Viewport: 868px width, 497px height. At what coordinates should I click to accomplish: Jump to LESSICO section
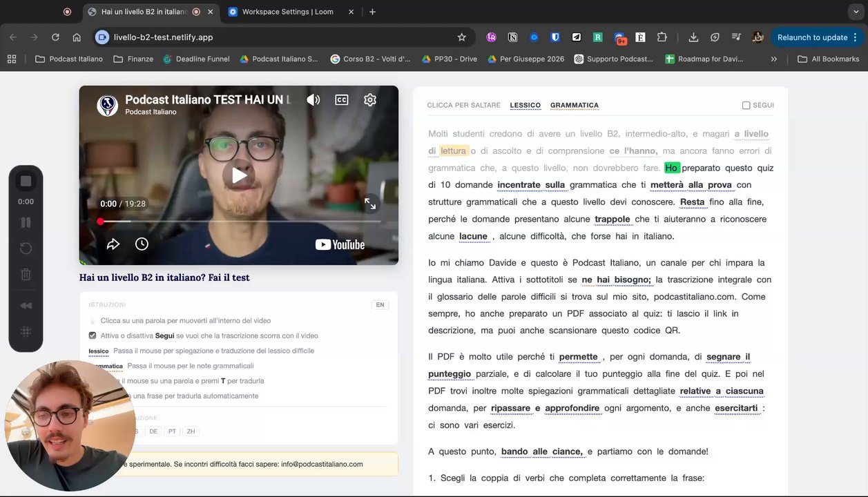coord(525,106)
